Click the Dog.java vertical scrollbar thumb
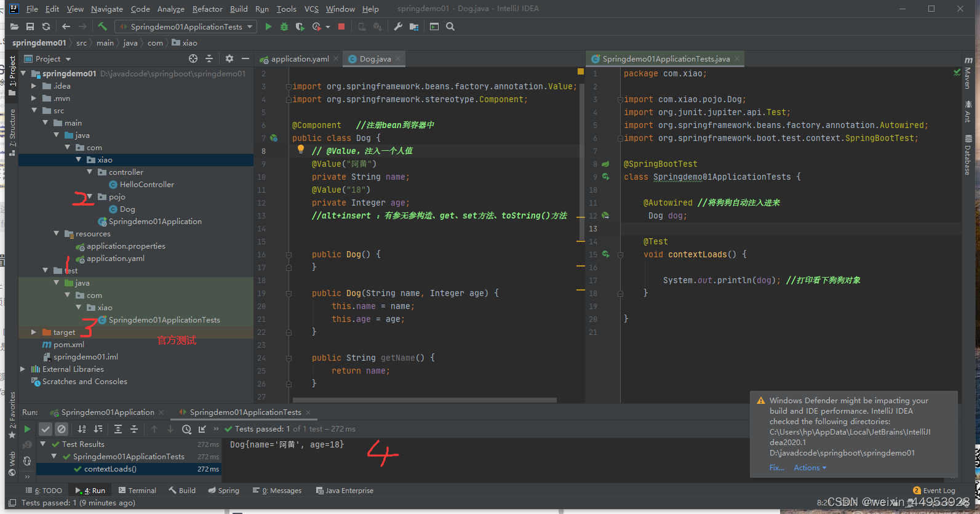 coord(581,161)
